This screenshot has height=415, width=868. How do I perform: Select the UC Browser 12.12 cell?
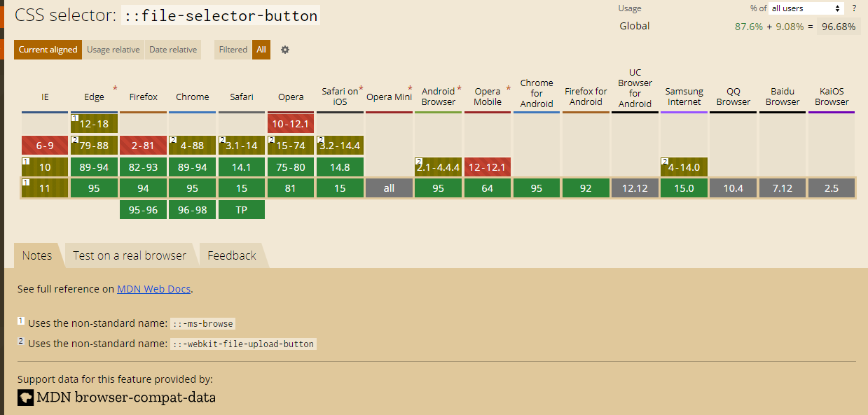635,188
